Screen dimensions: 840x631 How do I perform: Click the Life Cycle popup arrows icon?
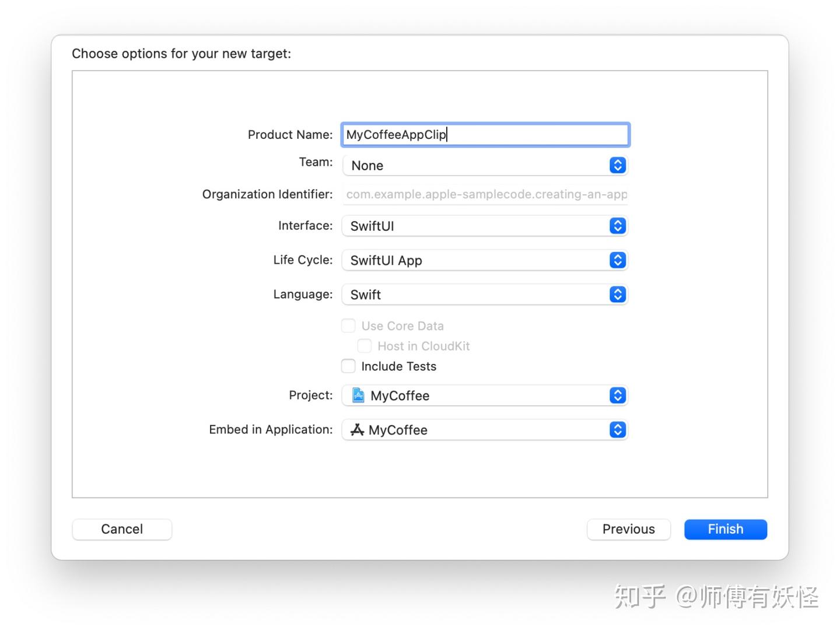click(x=617, y=260)
